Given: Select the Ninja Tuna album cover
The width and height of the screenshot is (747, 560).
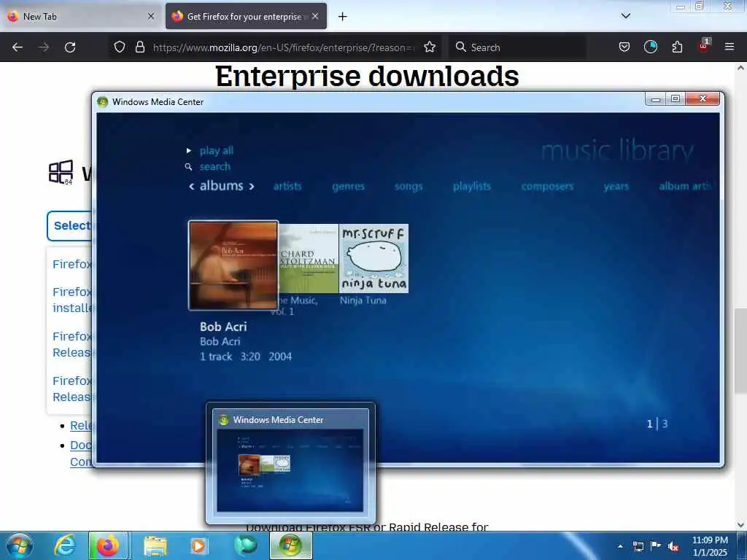Looking at the screenshot, I should coord(373,259).
